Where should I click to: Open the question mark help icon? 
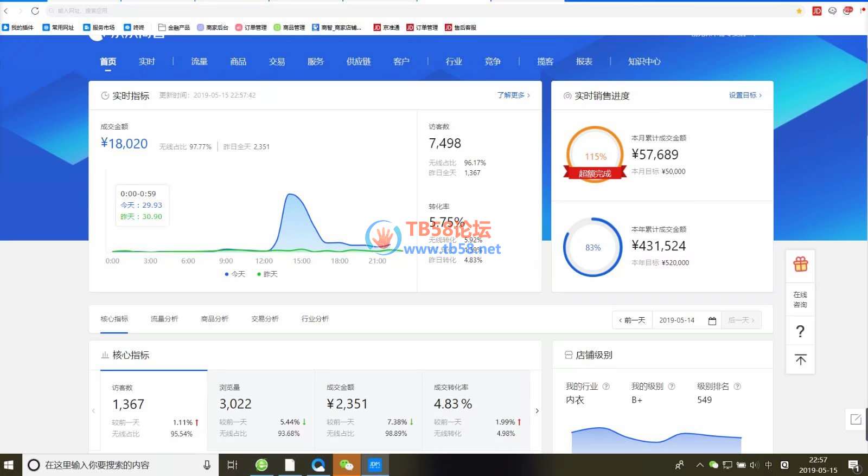(x=800, y=331)
